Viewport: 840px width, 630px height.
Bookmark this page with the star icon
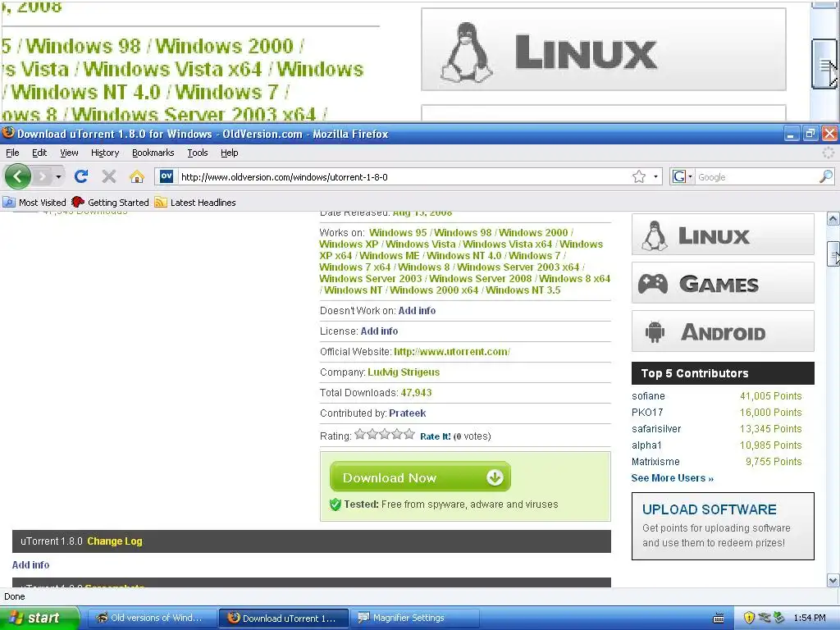tap(638, 177)
